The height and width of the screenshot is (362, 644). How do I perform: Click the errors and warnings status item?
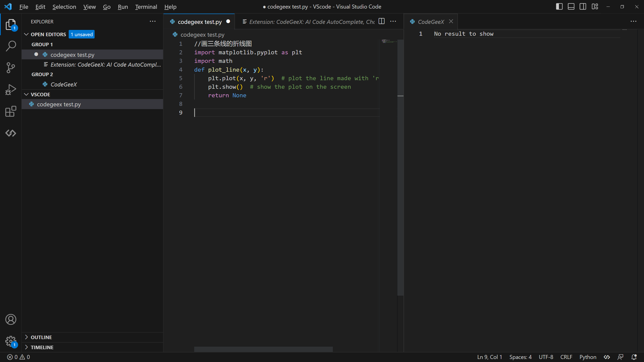(x=19, y=357)
